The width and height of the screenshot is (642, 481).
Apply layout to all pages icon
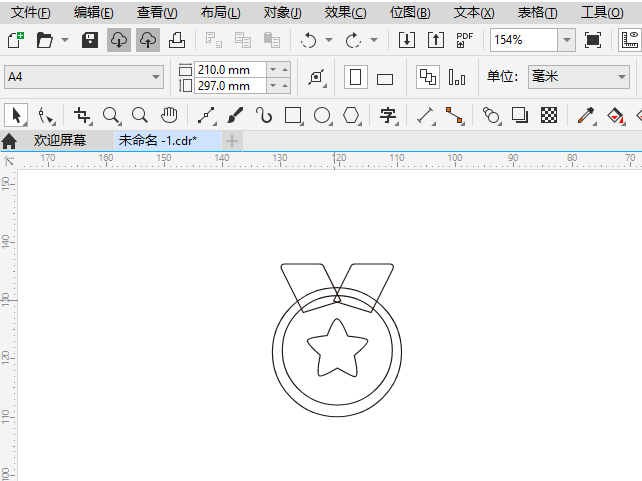(428, 77)
